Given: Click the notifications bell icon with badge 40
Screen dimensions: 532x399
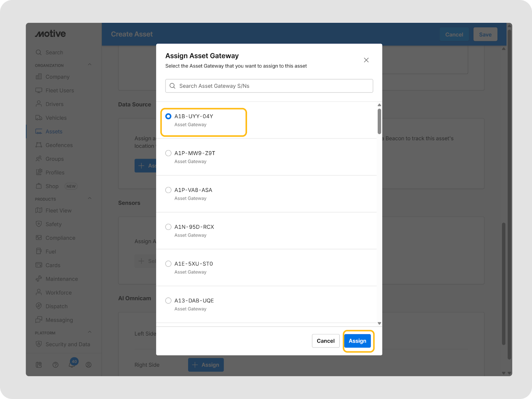Looking at the screenshot, I should pyautogui.click(x=72, y=364).
